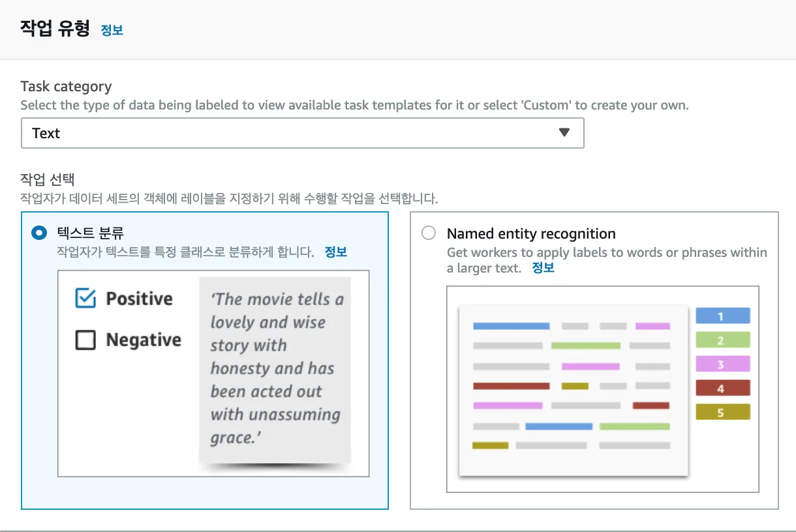Open 정보 link in 텍스트 분류 description
This screenshot has height=532, width=796.
[x=336, y=252]
